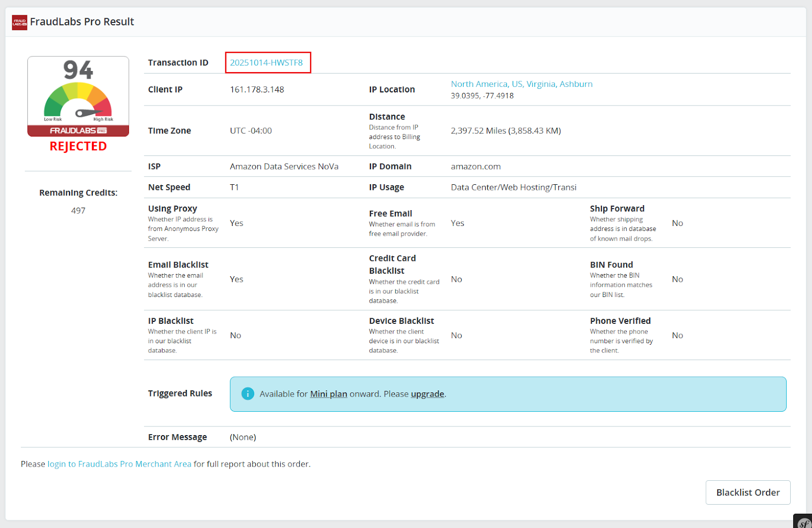Follow the Mini plan link
Viewport: 812px width, 528px height.
pos(328,394)
